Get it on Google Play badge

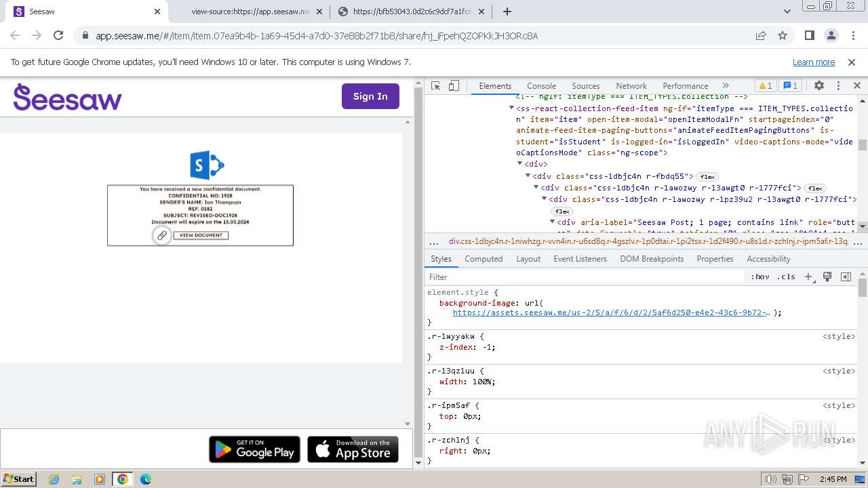[254, 449]
